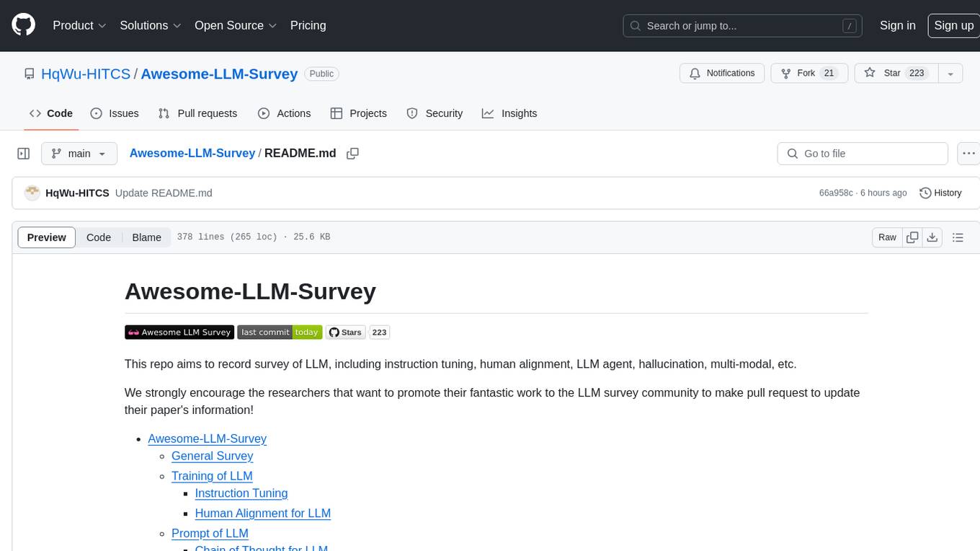This screenshot has height=551, width=980.
Task: Click the last commit today badge
Action: click(x=280, y=332)
